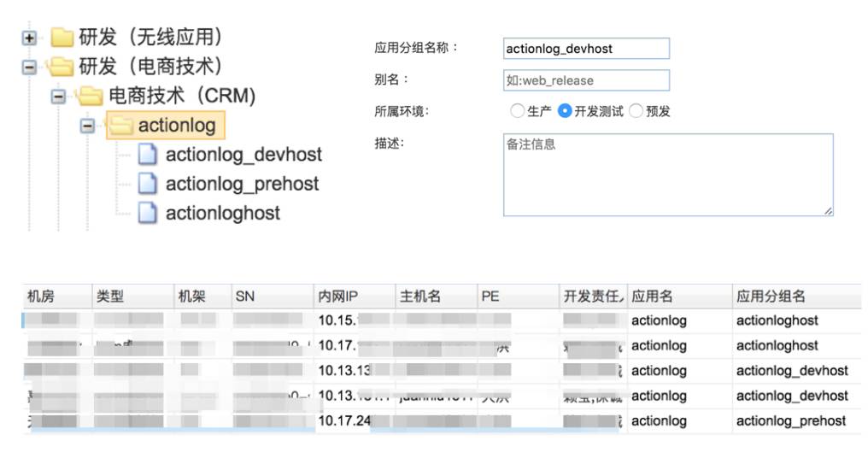868x464 pixels.
Task: Click the 电商技术（CRM）folder icon
Action: click(89, 96)
